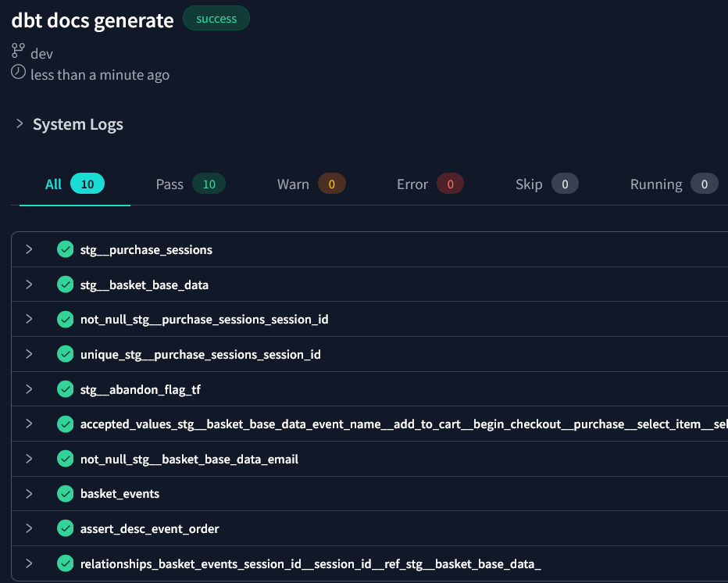Click check icon for unique_stg__purchase_sessions_session_id
Viewport: 728px width, 583px height.
[66, 354]
